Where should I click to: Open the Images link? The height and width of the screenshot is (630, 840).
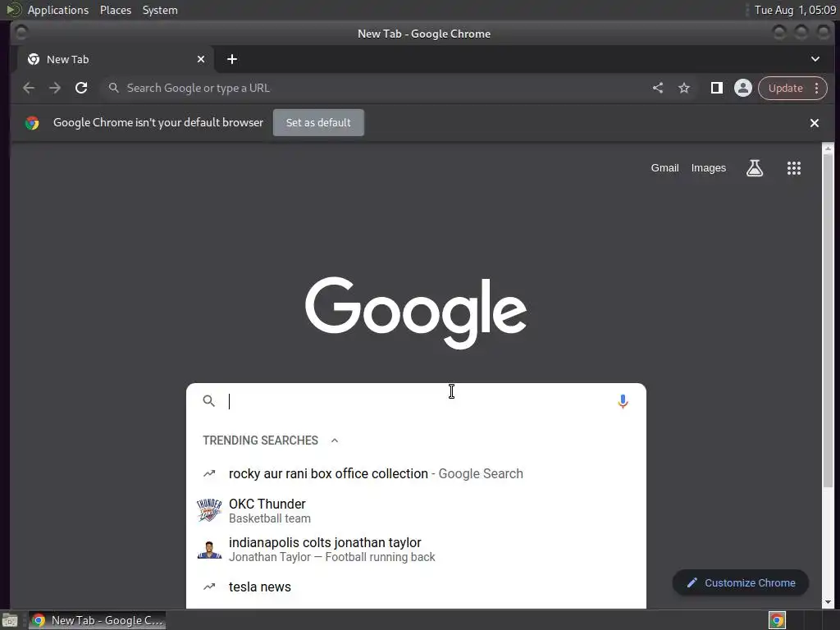tap(708, 168)
